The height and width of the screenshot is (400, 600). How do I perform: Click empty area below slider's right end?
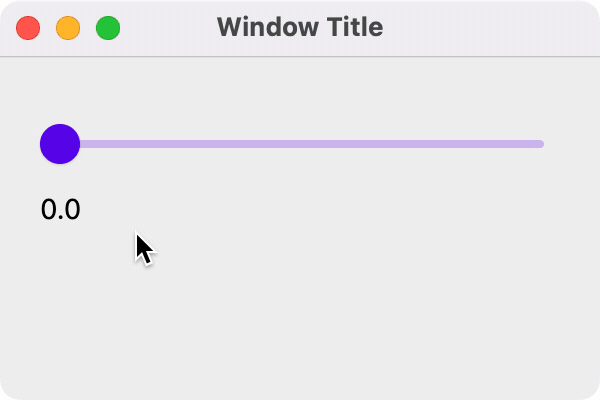point(530,210)
